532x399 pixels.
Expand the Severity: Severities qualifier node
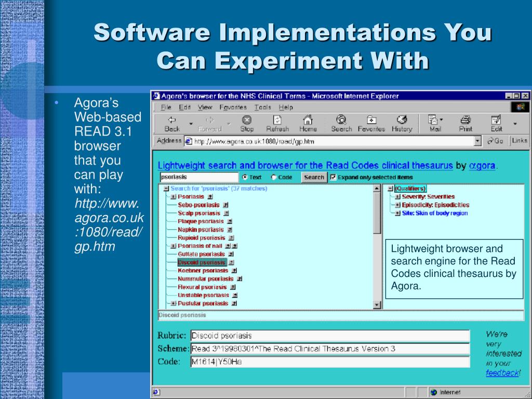tap(397, 197)
